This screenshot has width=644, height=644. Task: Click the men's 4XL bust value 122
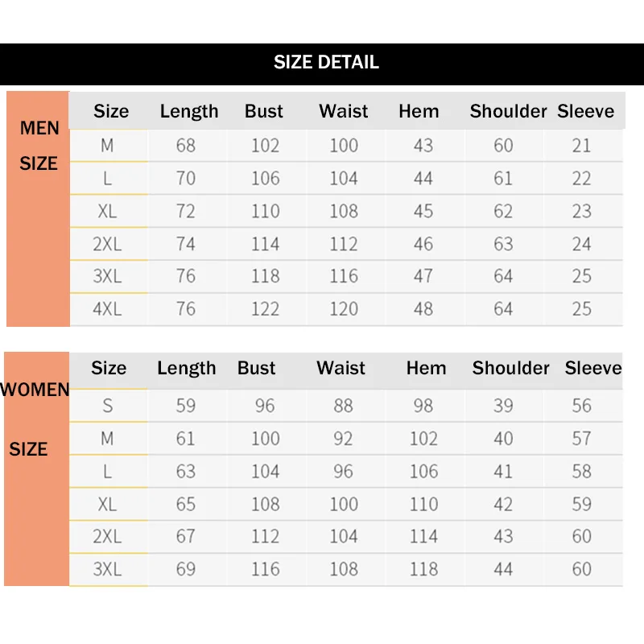tap(265, 309)
